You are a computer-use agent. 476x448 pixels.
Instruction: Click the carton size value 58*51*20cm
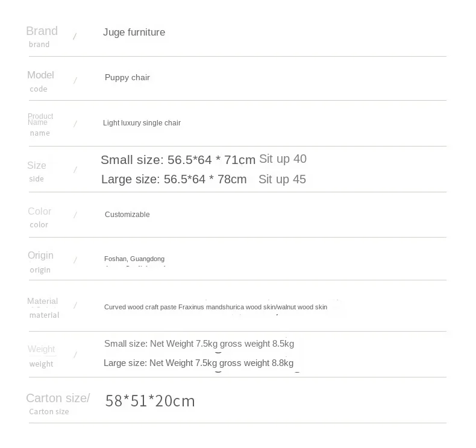click(x=150, y=400)
